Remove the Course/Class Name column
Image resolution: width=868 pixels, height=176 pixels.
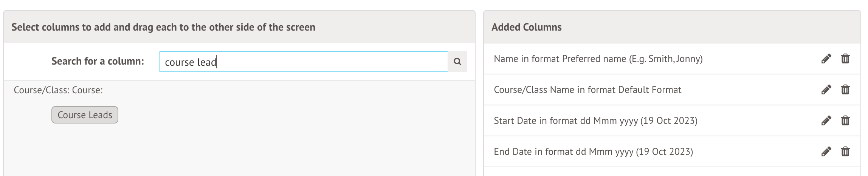(845, 90)
